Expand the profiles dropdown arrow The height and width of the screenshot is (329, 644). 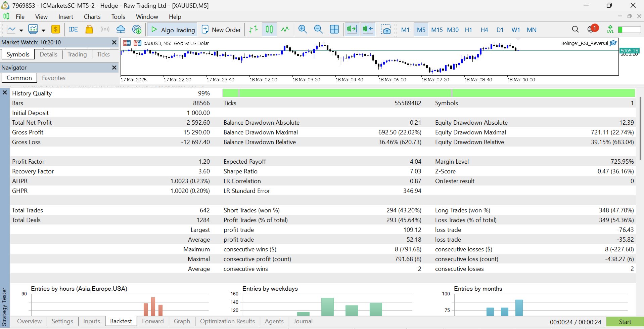(x=43, y=30)
